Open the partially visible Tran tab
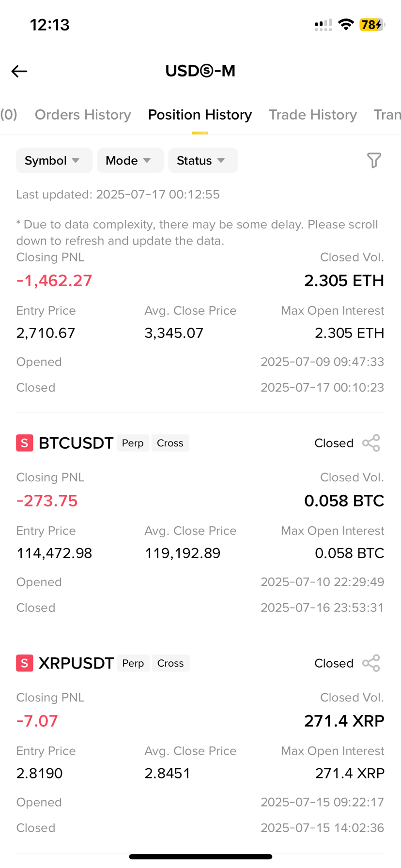The height and width of the screenshot is (868, 401). coord(387,115)
